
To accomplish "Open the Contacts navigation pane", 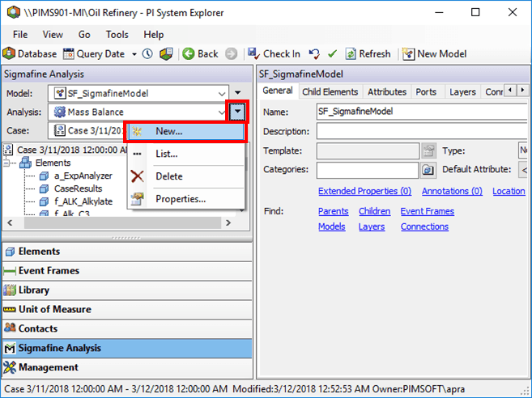I will pos(127,329).
